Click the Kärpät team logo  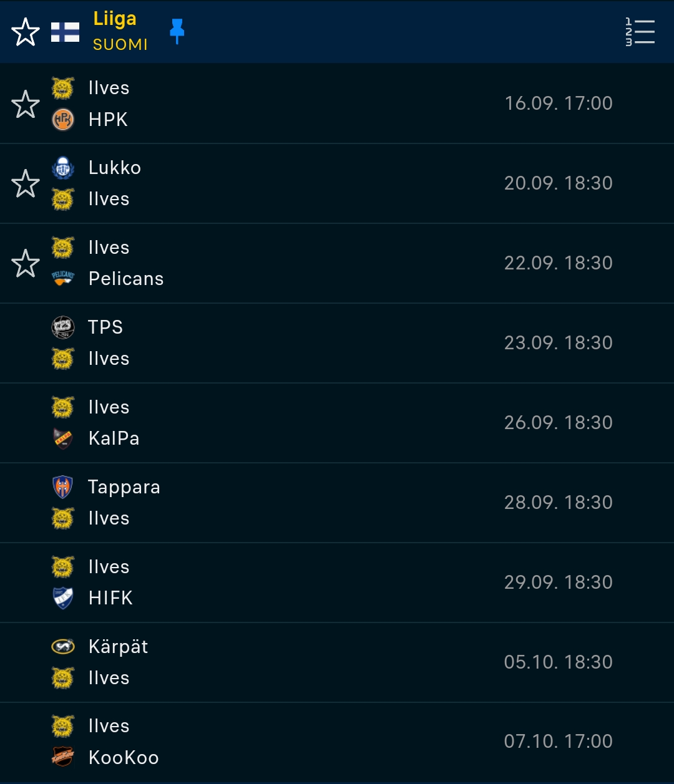[62, 647]
